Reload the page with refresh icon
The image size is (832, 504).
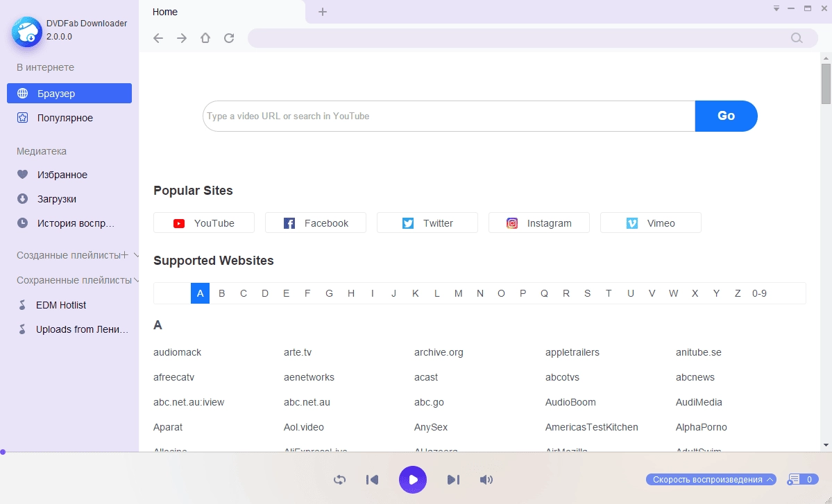229,38
